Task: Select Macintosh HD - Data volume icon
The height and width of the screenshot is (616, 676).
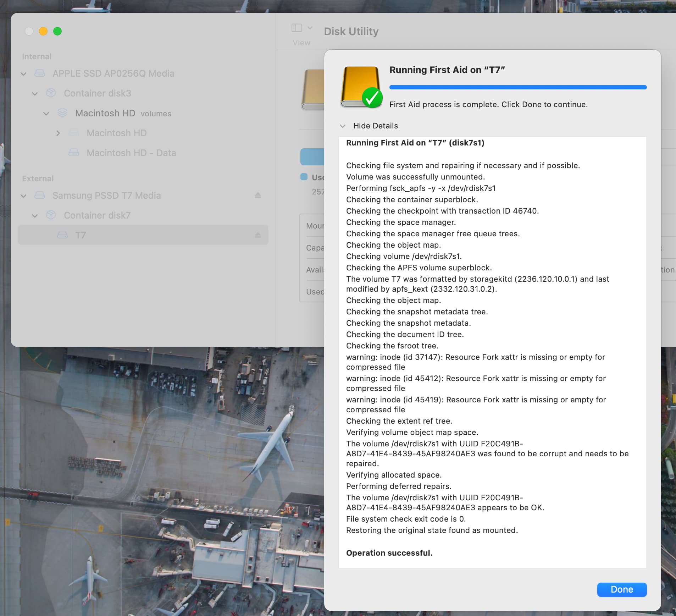Action: click(74, 153)
